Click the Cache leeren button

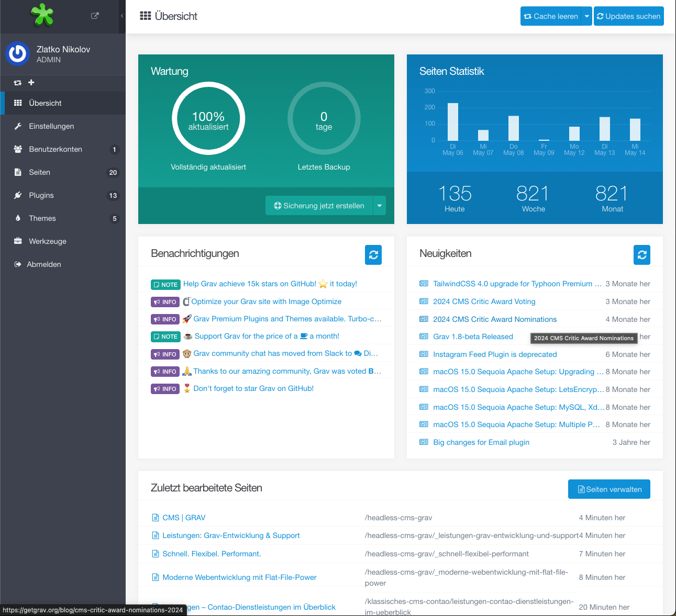pos(551,16)
